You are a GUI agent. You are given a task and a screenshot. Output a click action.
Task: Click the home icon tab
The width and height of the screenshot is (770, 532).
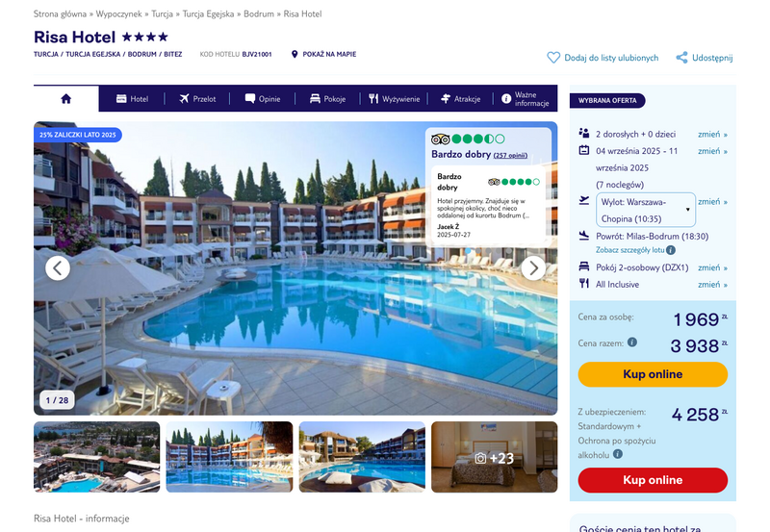[65, 99]
